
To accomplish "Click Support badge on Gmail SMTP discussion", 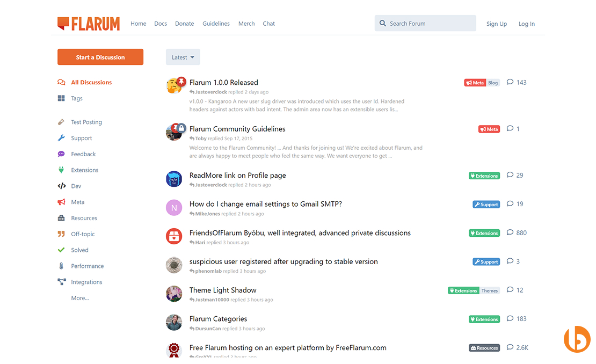I will [486, 204].
